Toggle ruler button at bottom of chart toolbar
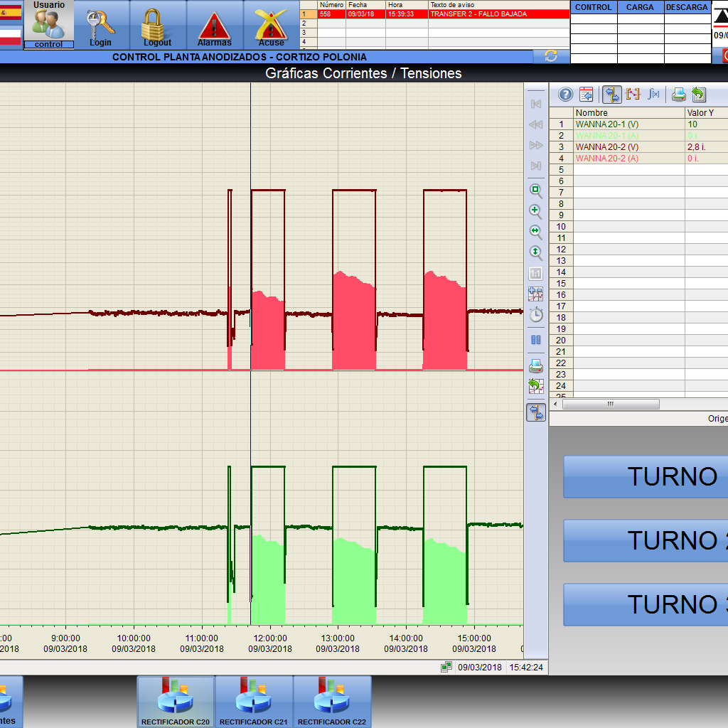 point(536,412)
